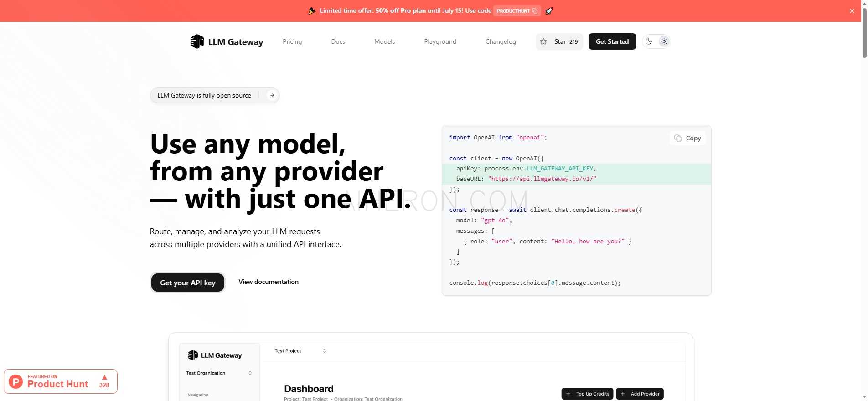Click the Get your API key button
Screen dimensions: 868x401
click(x=188, y=283)
